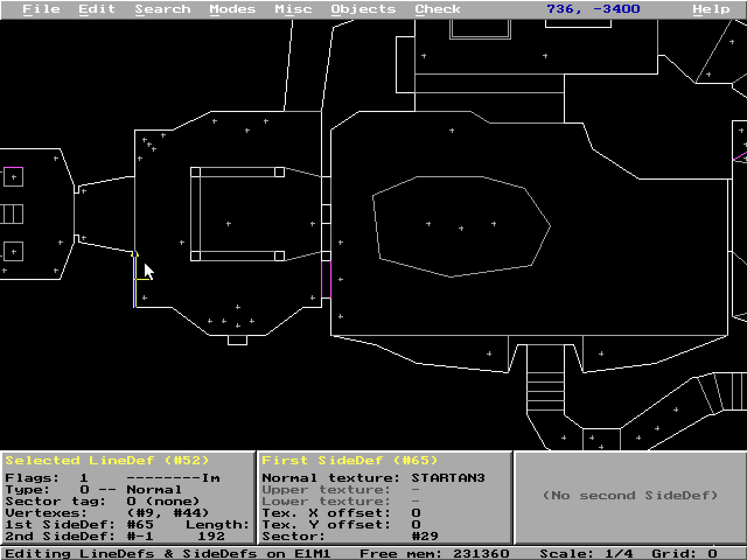This screenshot has height=560, width=747.
Task: Click the 'Flags: 1' line
Action: (113, 478)
